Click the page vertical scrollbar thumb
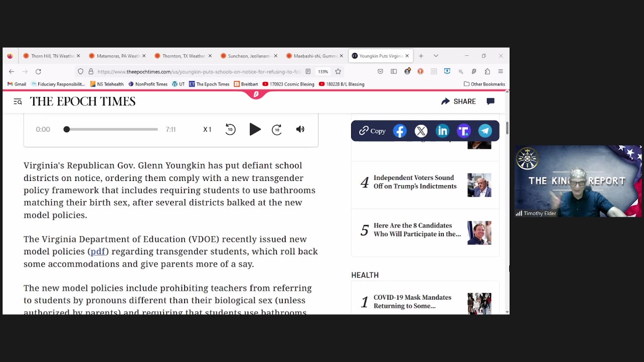This screenshot has width=644, height=362. [507, 128]
